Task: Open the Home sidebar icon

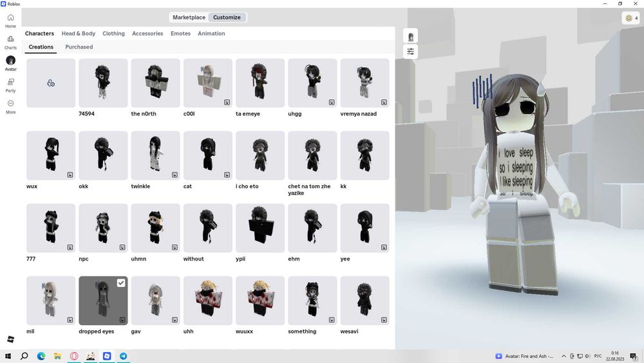Action: (x=11, y=20)
